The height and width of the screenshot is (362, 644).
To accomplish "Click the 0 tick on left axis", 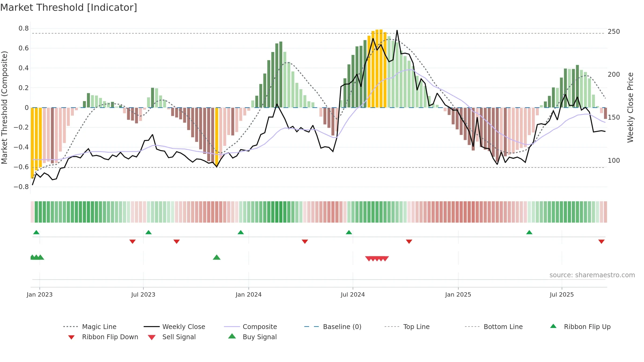I will [27, 108].
